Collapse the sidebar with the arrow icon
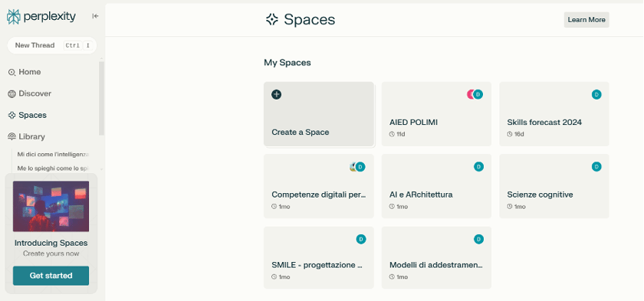644x301 pixels. [95, 16]
